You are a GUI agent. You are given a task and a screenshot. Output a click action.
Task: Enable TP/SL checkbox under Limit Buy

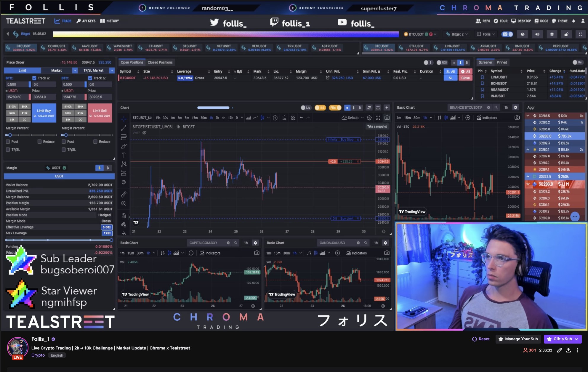point(8,150)
